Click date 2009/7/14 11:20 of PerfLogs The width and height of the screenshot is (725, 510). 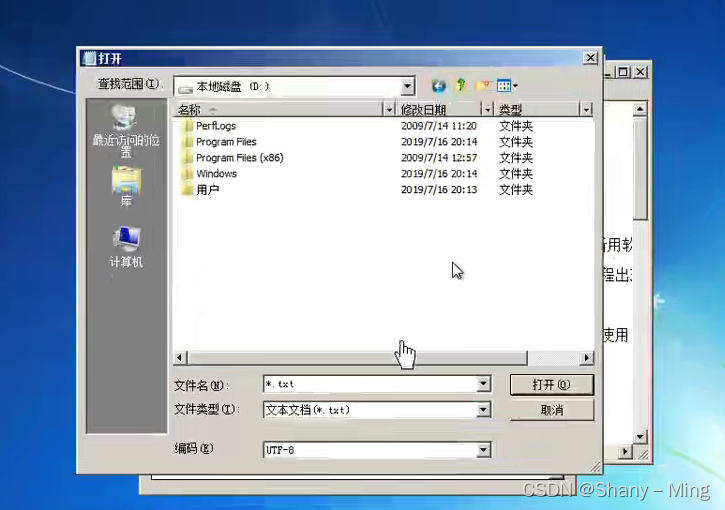pyautogui.click(x=439, y=126)
